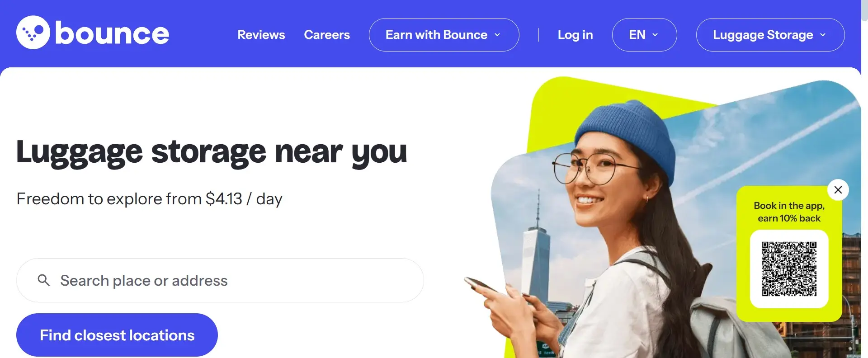
Task: Click the chevron beside Luggage Storage
Action: coord(823,35)
